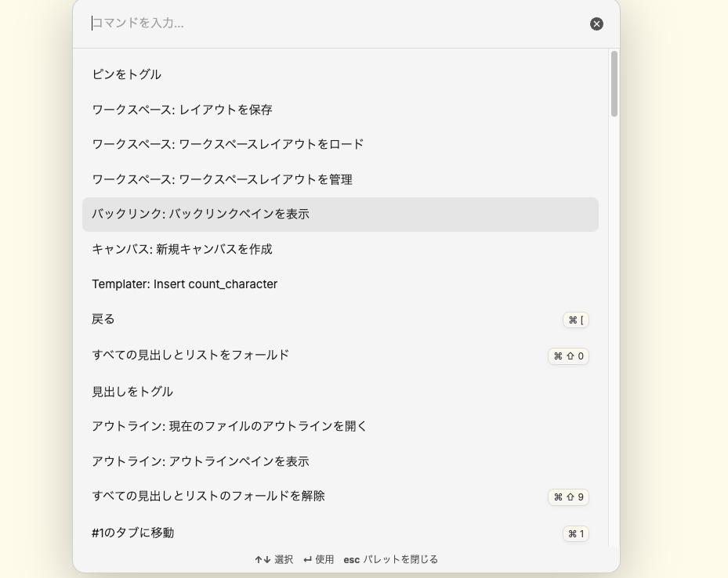This screenshot has height=578, width=728.
Task: Open ワークスペースレイアウトを管理 command
Action: point(340,179)
